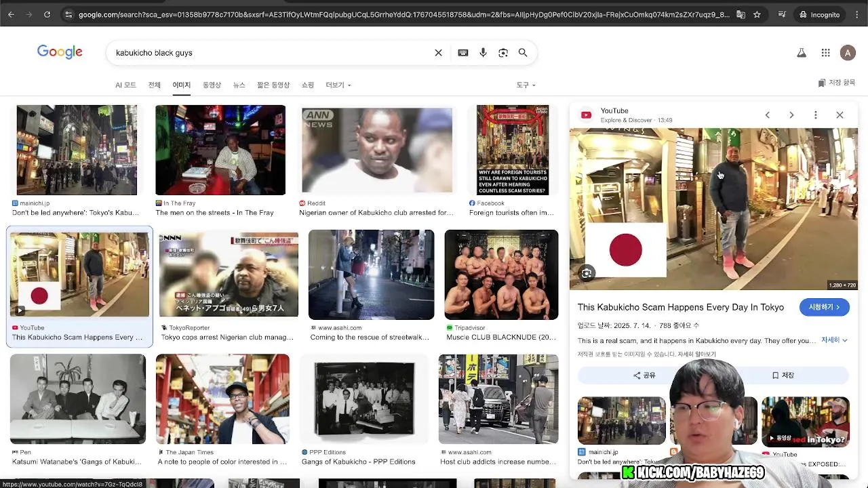Image resolution: width=868 pixels, height=488 pixels.
Task: Reload the page with the refresh icon
Action: [47, 14]
